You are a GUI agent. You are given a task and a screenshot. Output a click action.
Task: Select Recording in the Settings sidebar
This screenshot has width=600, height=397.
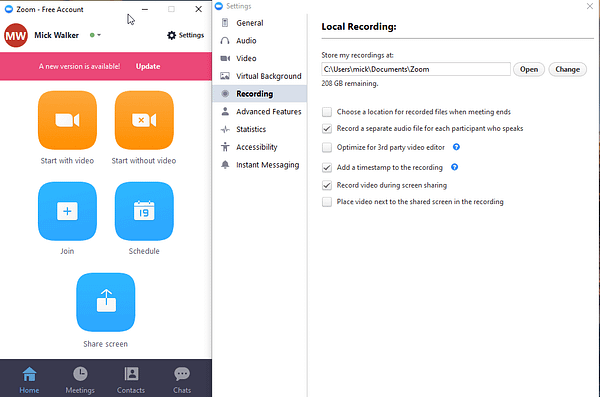260,94
